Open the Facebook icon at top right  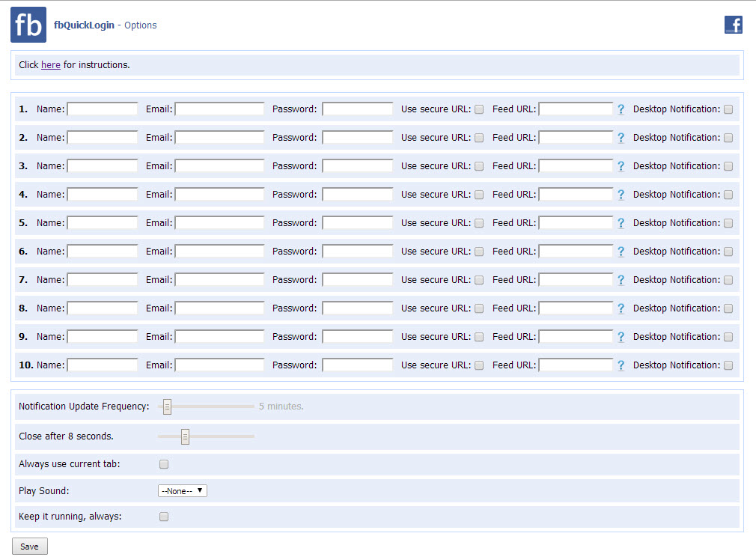[733, 25]
